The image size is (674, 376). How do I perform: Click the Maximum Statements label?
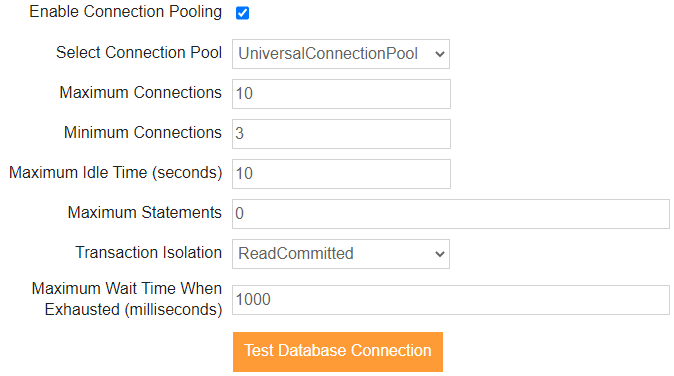pos(144,212)
